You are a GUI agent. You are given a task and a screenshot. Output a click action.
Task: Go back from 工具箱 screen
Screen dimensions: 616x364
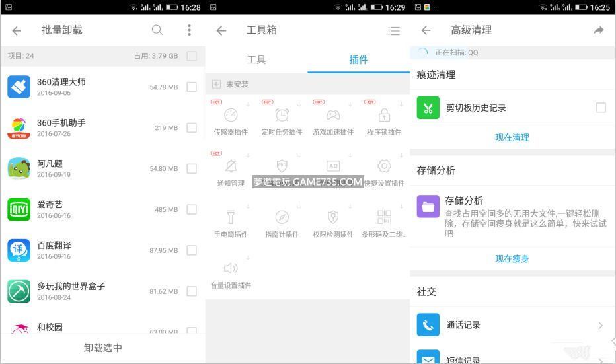click(221, 30)
